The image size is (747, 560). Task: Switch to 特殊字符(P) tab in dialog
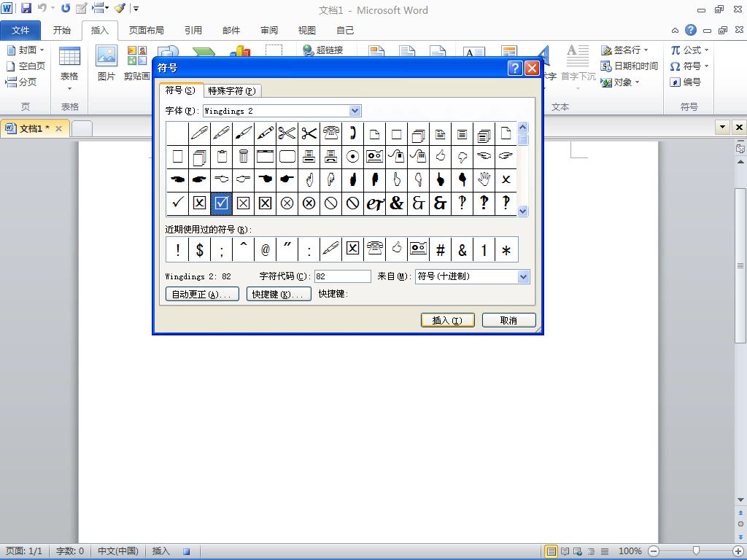click(232, 90)
